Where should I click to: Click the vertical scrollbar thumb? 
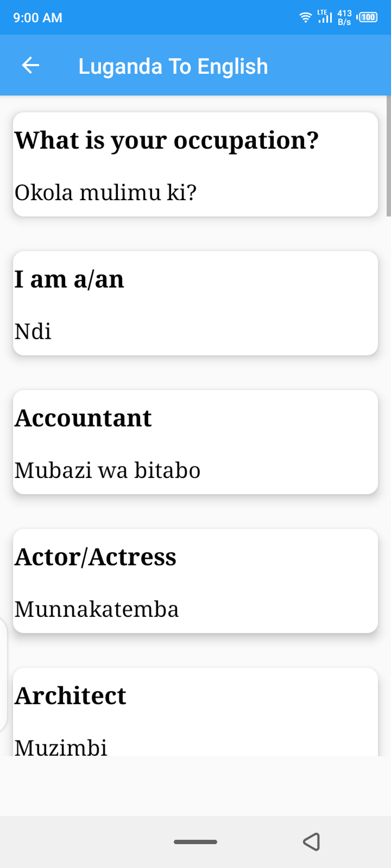click(388, 156)
